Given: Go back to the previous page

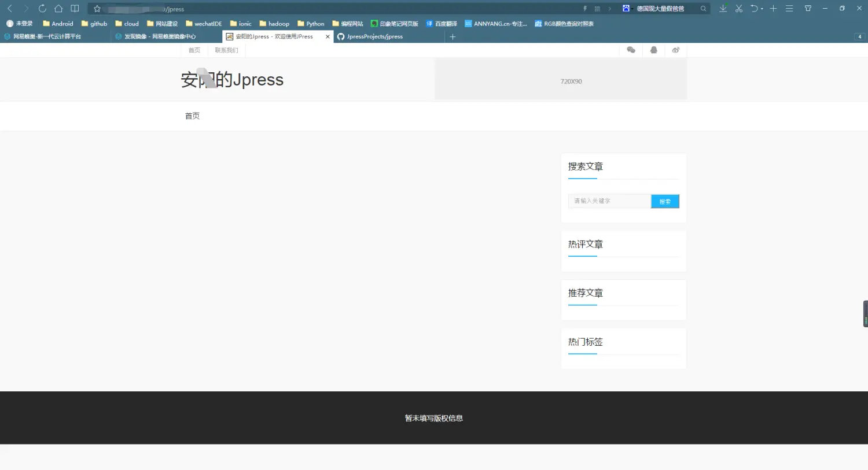Looking at the screenshot, I should pyautogui.click(x=10, y=9).
